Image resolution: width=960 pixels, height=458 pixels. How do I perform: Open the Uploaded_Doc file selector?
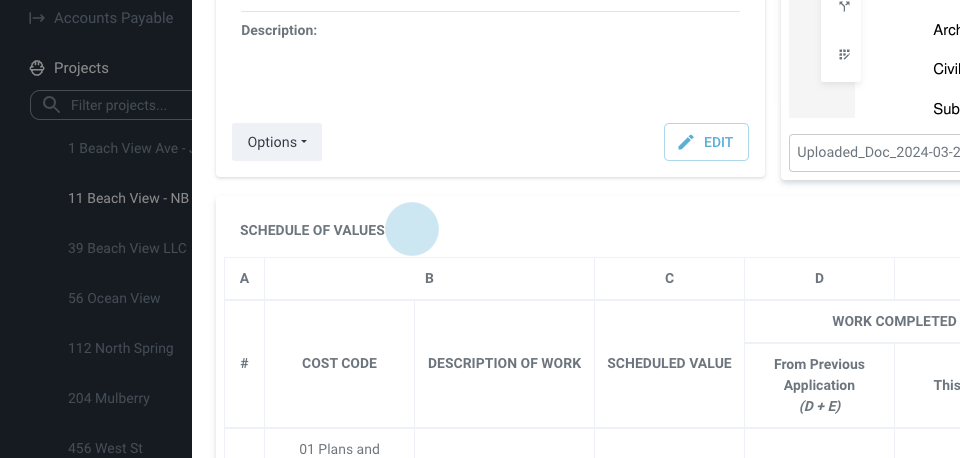[875, 152]
